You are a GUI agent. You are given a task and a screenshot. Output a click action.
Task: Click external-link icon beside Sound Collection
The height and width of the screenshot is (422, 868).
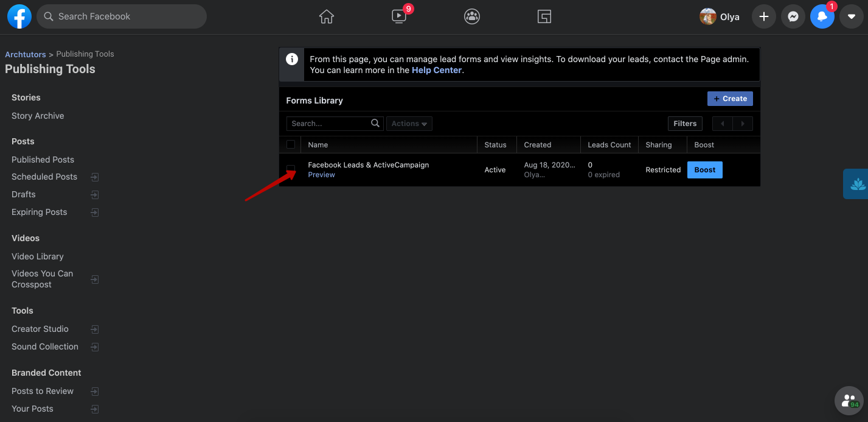(x=95, y=347)
